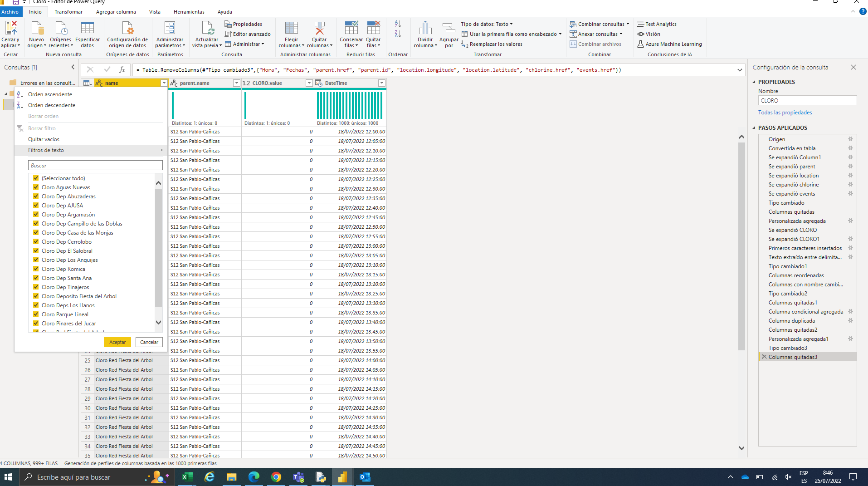The image size is (868, 486).
Task: Open Google Chrome from the taskbar
Action: point(276,477)
